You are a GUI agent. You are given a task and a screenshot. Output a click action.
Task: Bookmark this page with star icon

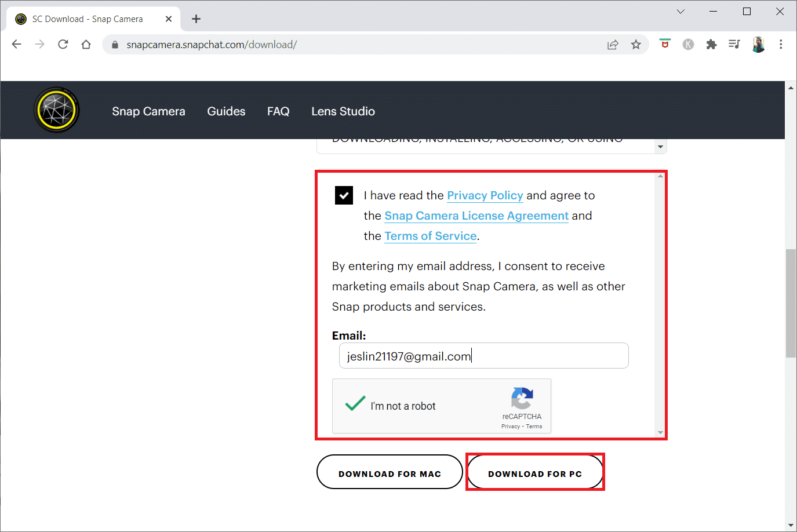636,45
